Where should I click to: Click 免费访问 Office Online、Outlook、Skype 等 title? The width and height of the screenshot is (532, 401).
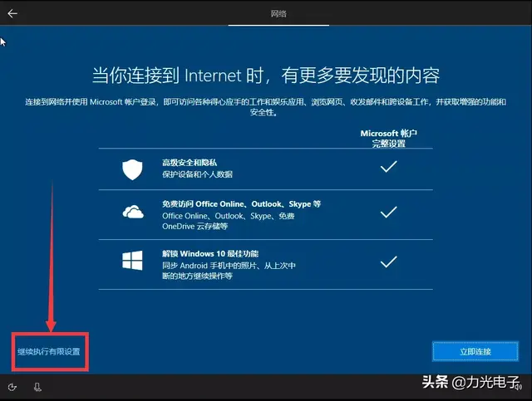tap(241, 204)
